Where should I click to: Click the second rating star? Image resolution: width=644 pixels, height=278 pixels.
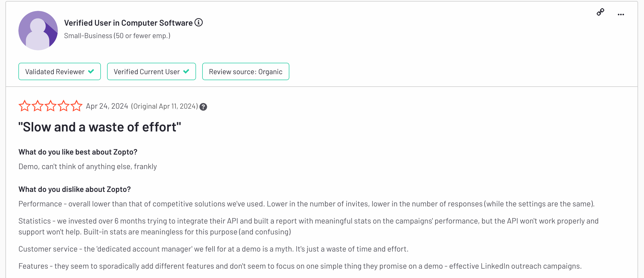click(38, 106)
